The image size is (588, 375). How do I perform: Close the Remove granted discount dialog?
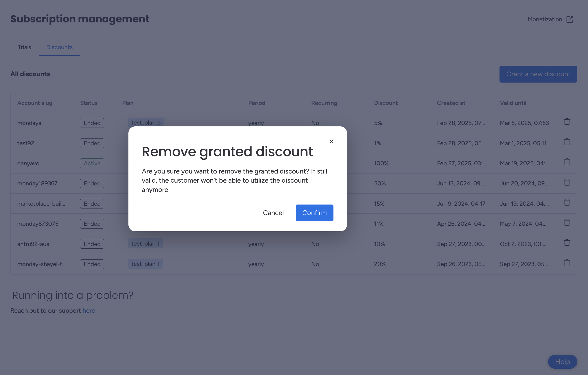(x=331, y=141)
